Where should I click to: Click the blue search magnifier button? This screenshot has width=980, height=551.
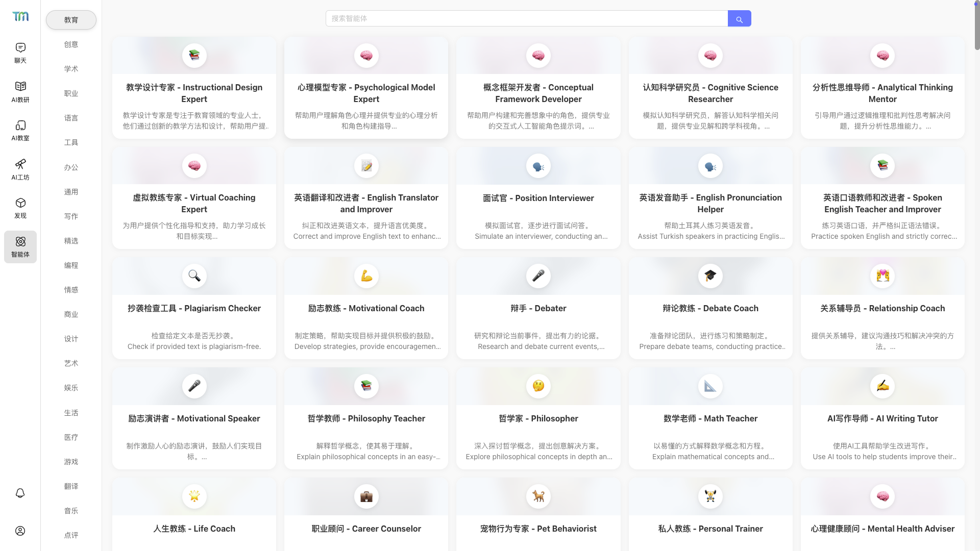pos(739,19)
